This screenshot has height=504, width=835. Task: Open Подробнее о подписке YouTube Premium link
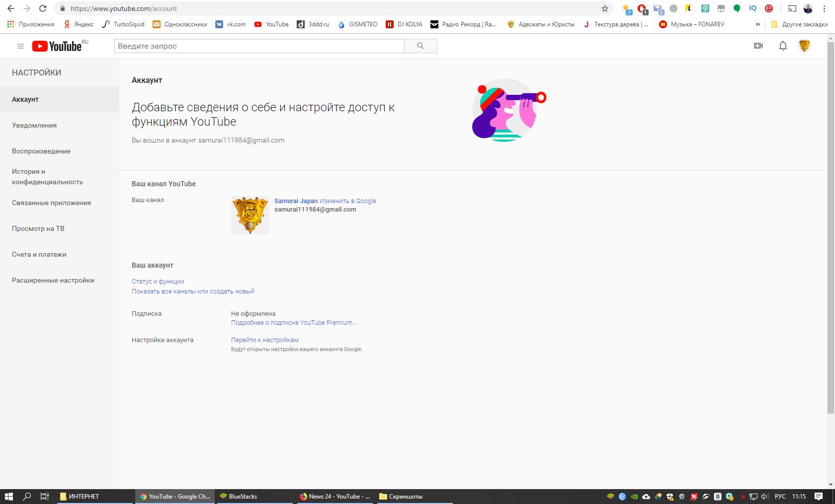point(294,322)
